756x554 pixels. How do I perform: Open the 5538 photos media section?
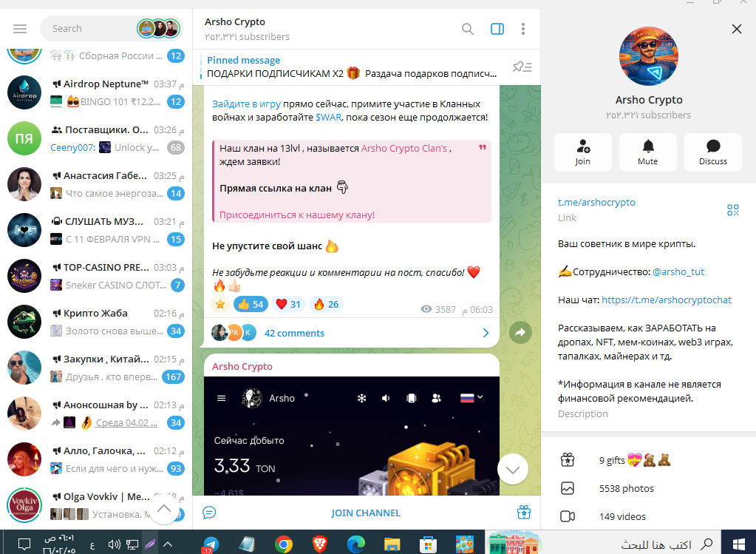tap(649, 488)
